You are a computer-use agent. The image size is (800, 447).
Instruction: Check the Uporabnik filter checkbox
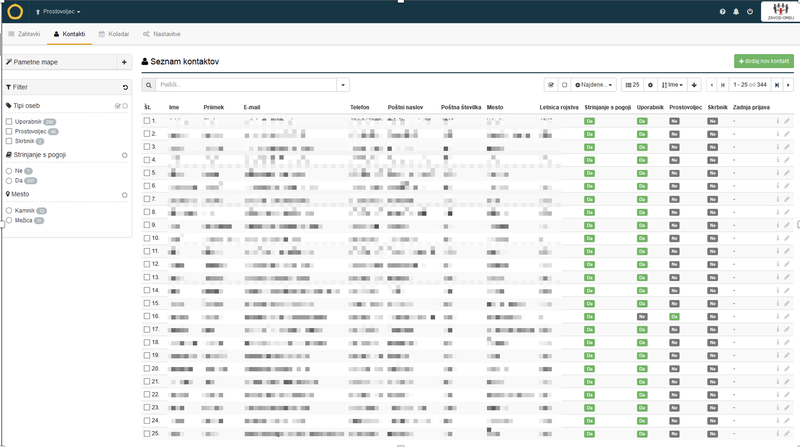[x=9, y=121]
